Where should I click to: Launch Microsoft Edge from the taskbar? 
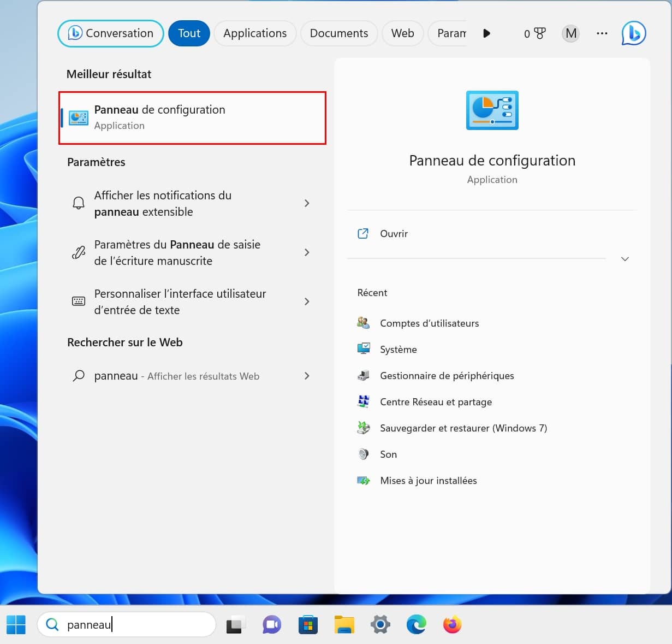(416, 624)
